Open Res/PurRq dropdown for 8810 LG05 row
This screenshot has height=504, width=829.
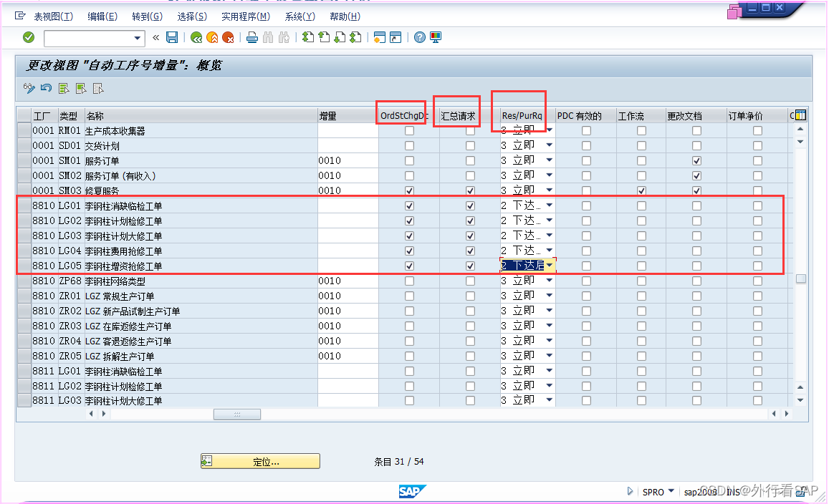[550, 265]
